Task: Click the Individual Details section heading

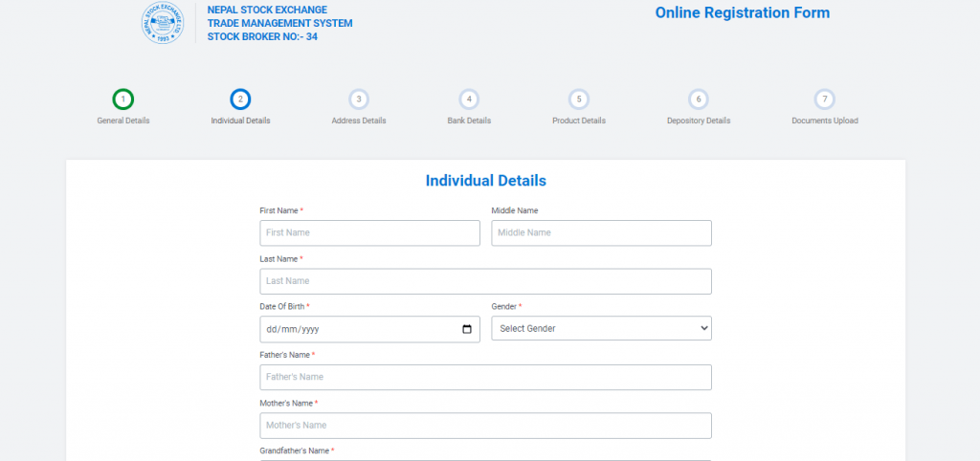Action: click(x=485, y=181)
